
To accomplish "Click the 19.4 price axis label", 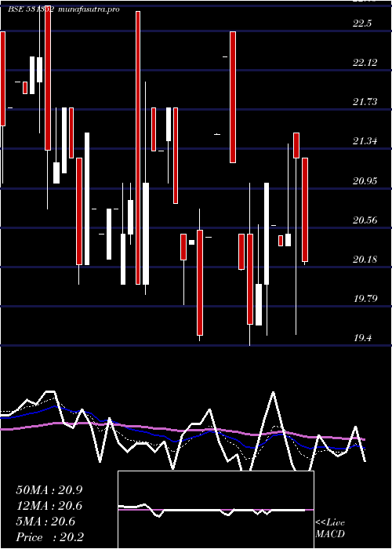I will tap(362, 338).
